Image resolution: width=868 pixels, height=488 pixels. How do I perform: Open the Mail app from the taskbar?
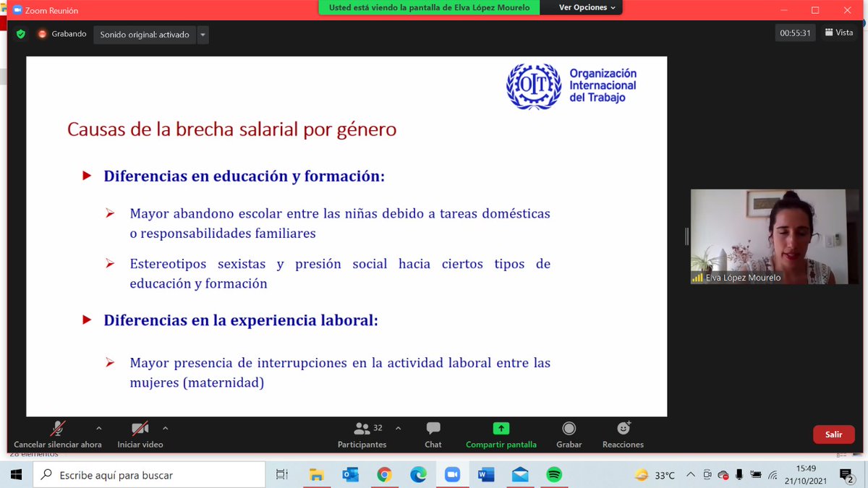point(520,475)
